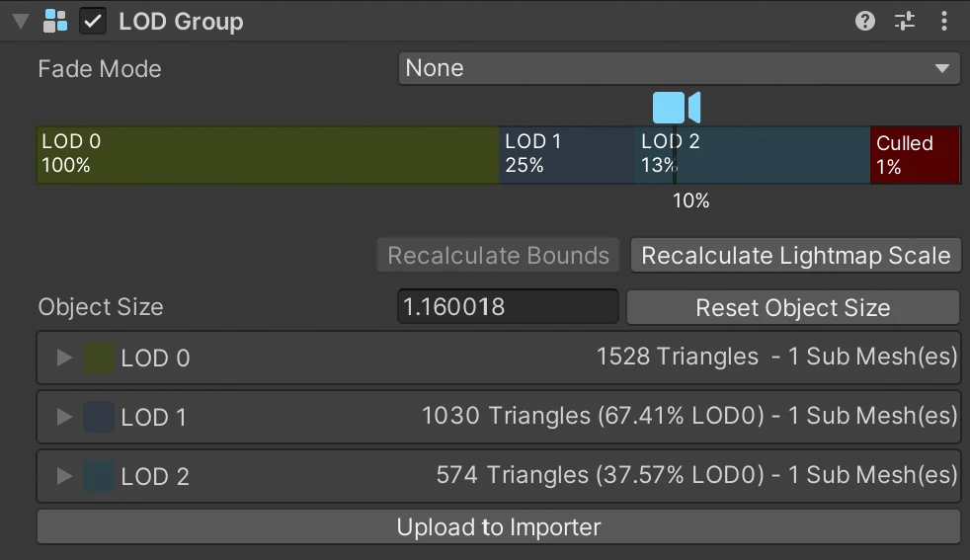
Task: Click the LOD 0 green color swatch
Action: tap(99, 358)
